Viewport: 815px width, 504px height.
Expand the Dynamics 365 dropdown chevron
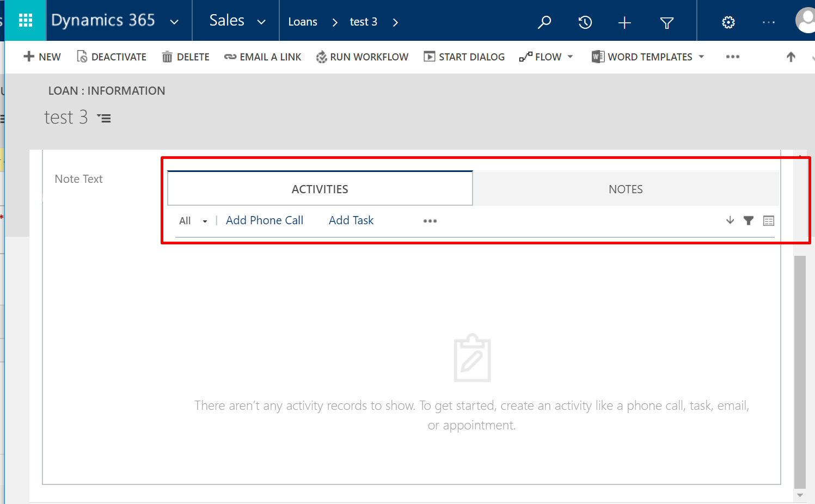pos(174,22)
